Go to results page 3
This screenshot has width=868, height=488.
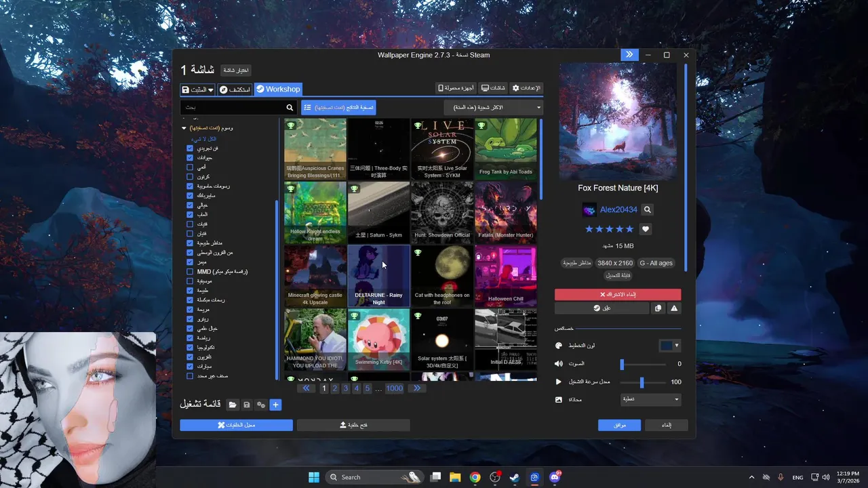[346, 388]
